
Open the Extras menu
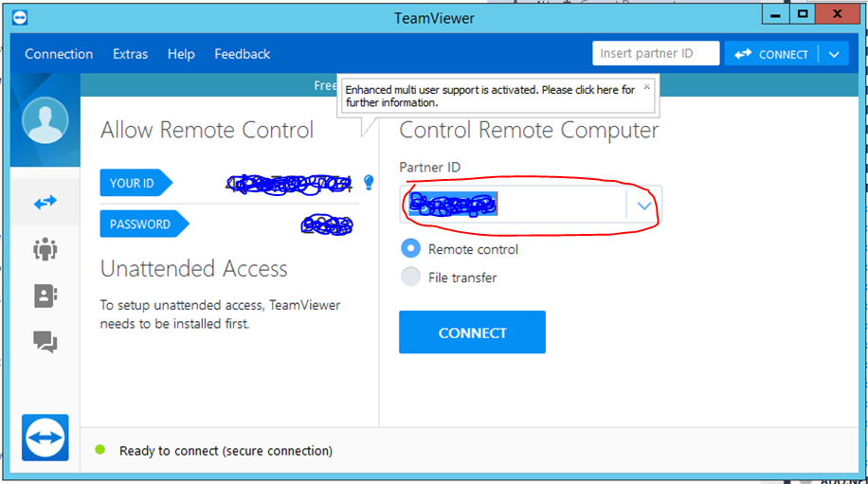pos(130,54)
